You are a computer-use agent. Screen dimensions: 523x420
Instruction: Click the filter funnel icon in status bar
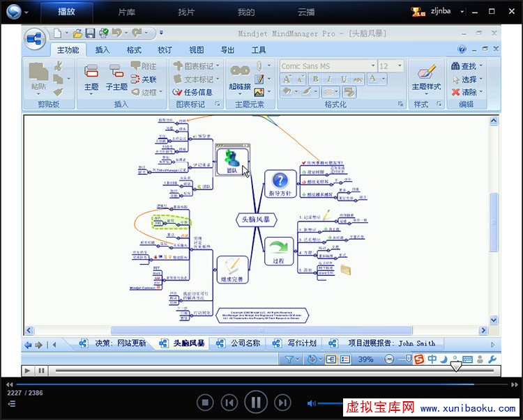coord(288,359)
